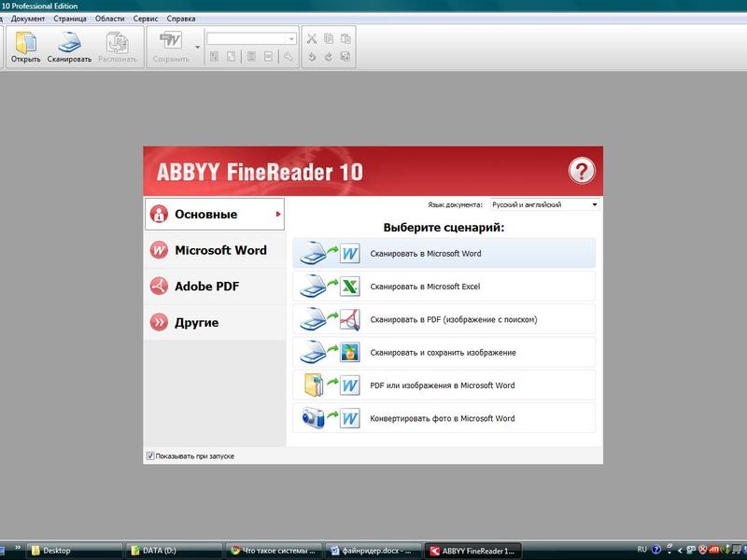The image size is (747, 560).
Task: Click the Redo arrow icon
Action: tap(329, 57)
